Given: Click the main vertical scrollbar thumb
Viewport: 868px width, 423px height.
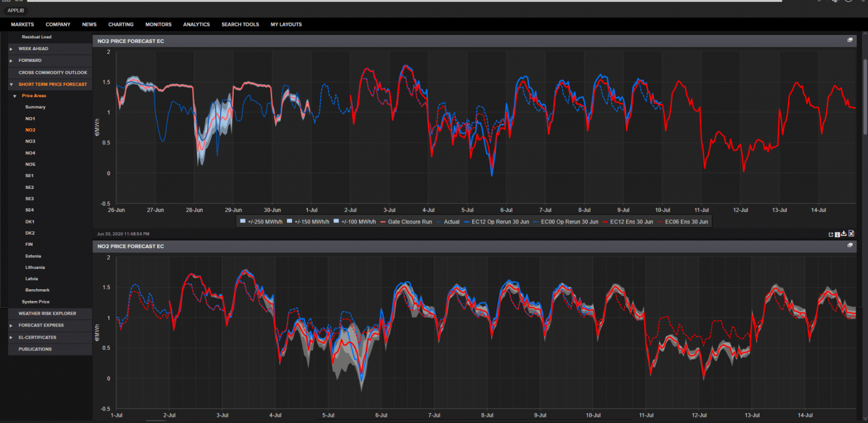Looking at the screenshot, I should (x=865, y=96).
